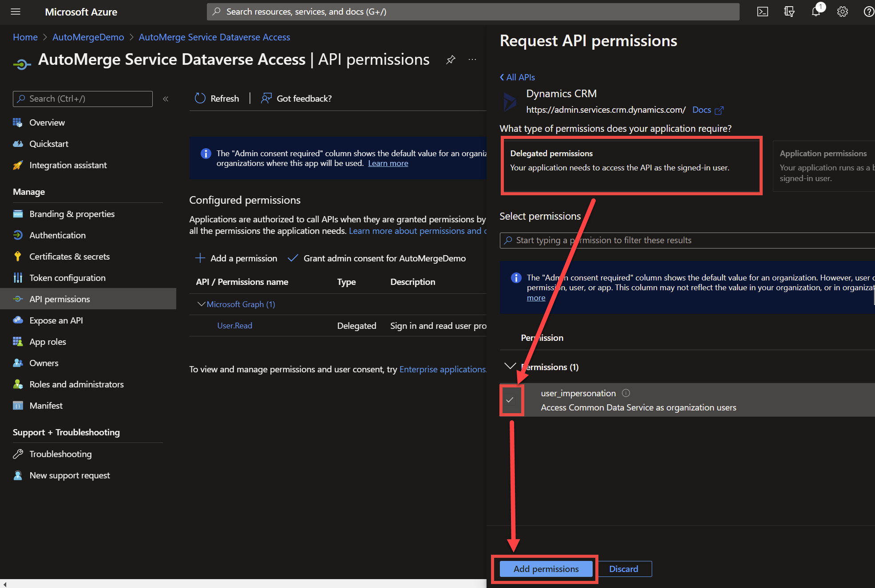Viewport: 875px width, 588px height.
Task: Click the Microsoft Azure logo text
Action: pyautogui.click(x=81, y=12)
